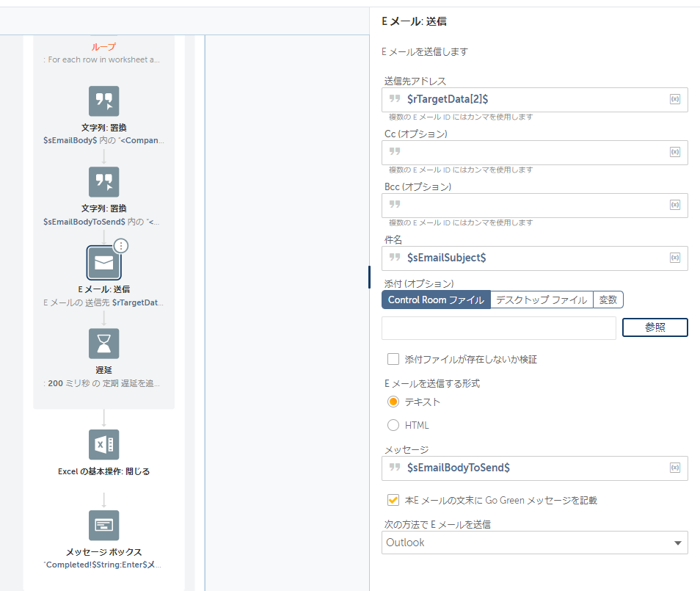Image resolution: width=700 pixels, height=591 pixels.
Task: Insert variable in メッセージ field via (x) icon
Action: tap(675, 467)
